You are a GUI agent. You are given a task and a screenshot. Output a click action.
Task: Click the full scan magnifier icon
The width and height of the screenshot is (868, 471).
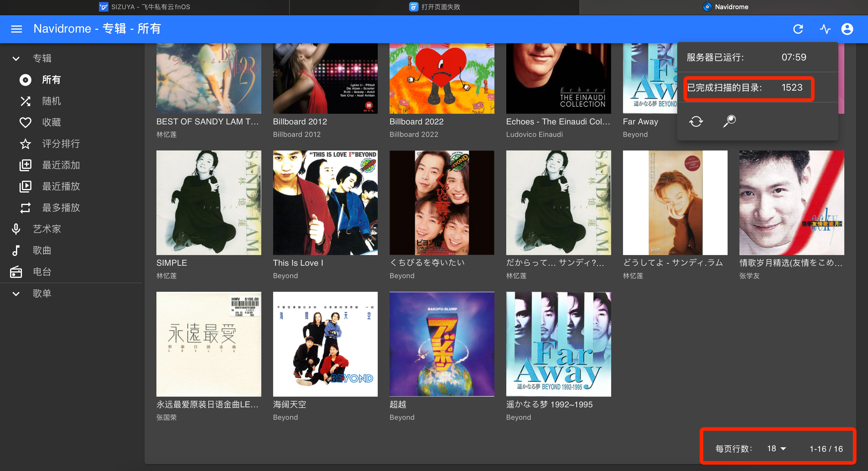(729, 121)
